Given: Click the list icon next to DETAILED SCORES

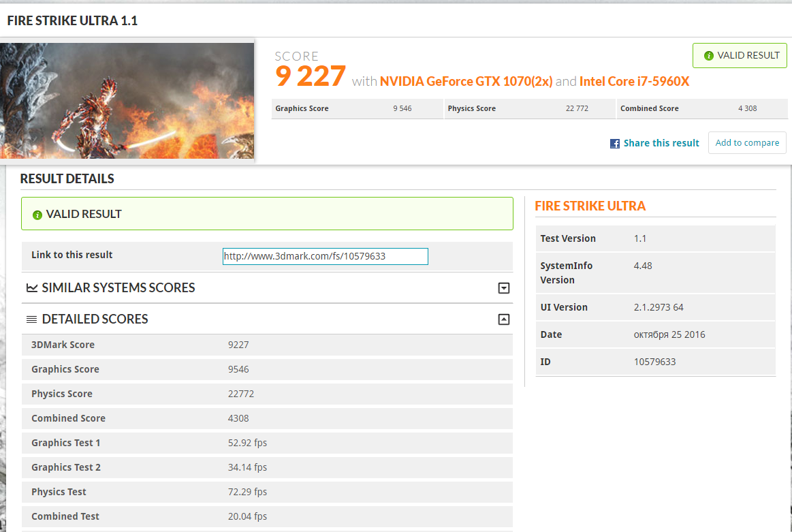Looking at the screenshot, I should (31, 319).
